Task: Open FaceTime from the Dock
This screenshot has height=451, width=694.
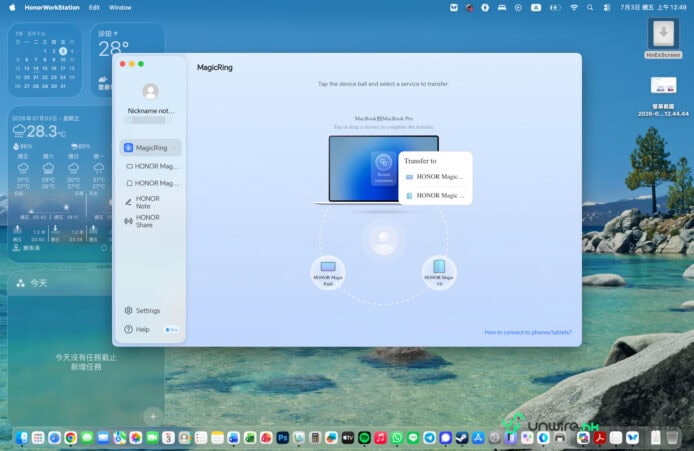Action: (152, 438)
